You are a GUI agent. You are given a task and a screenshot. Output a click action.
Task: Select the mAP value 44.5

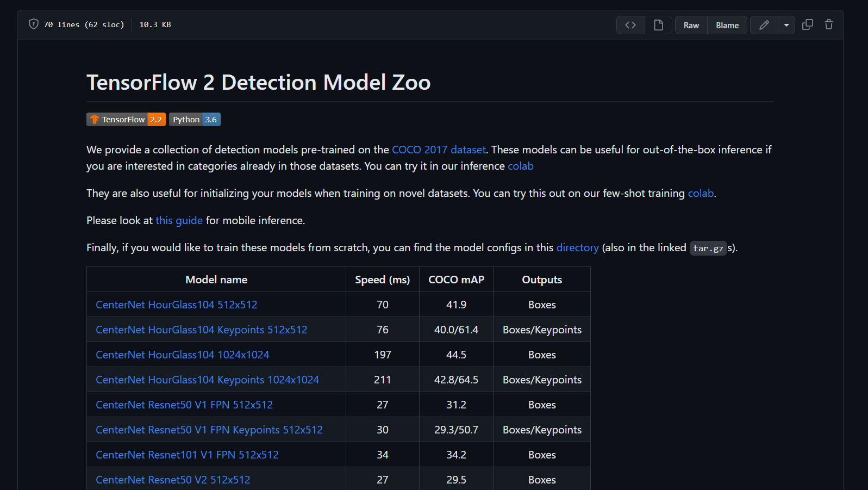point(456,355)
